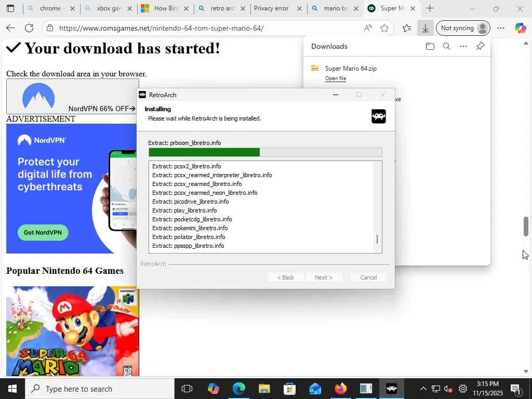Switch to the retro arch search tab
532x399 pixels.
point(222,8)
